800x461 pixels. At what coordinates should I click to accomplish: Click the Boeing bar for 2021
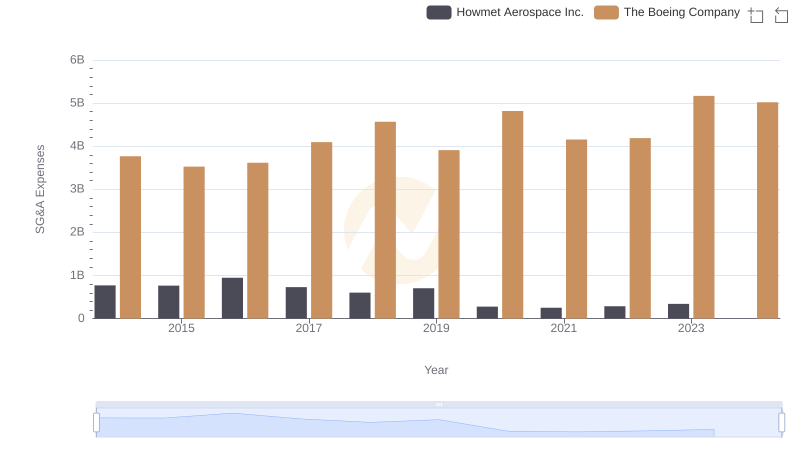pos(577,229)
